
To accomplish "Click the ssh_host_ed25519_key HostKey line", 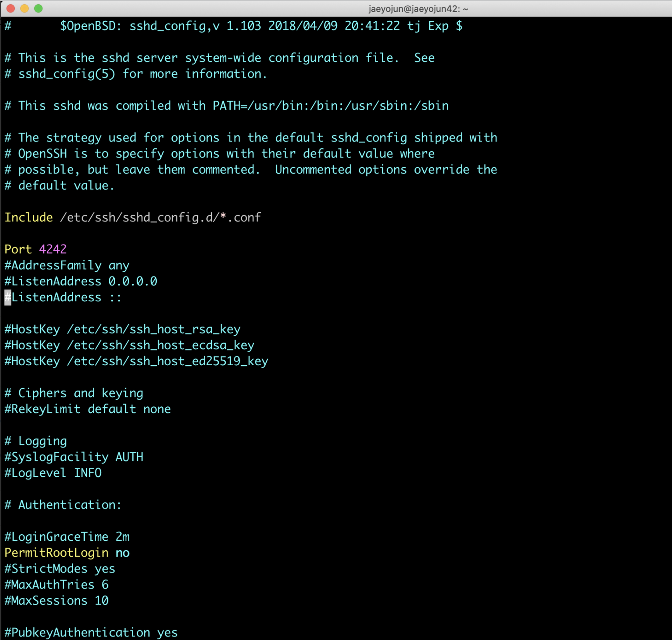I will point(136,361).
